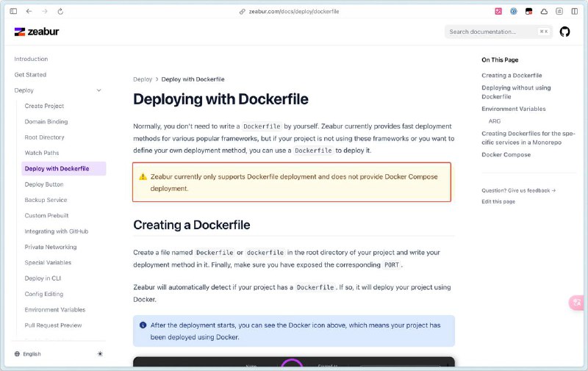Open Backup Service sidebar page
Screen dimensions: 588x371
pos(46,200)
